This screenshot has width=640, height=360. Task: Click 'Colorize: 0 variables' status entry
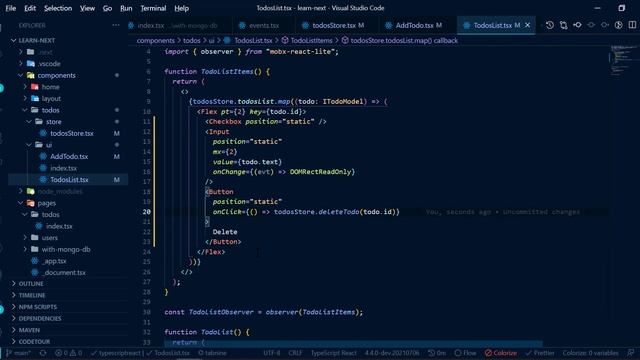point(590,353)
